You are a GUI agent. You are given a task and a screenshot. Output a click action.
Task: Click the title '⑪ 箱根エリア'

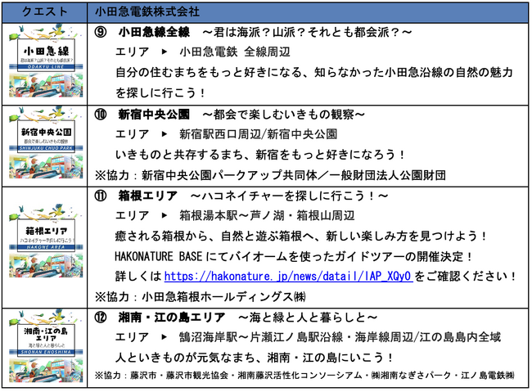point(136,196)
